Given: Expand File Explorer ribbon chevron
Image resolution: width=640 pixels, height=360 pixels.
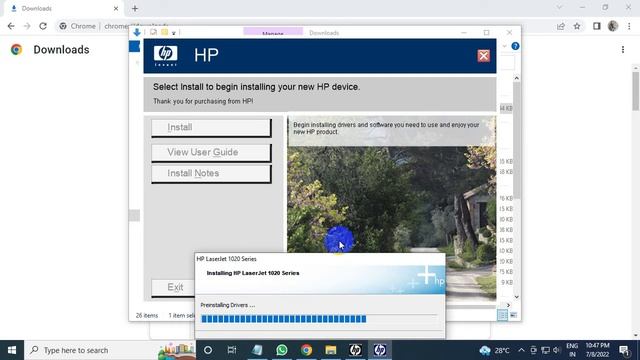Looking at the screenshot, I should 504,46.
